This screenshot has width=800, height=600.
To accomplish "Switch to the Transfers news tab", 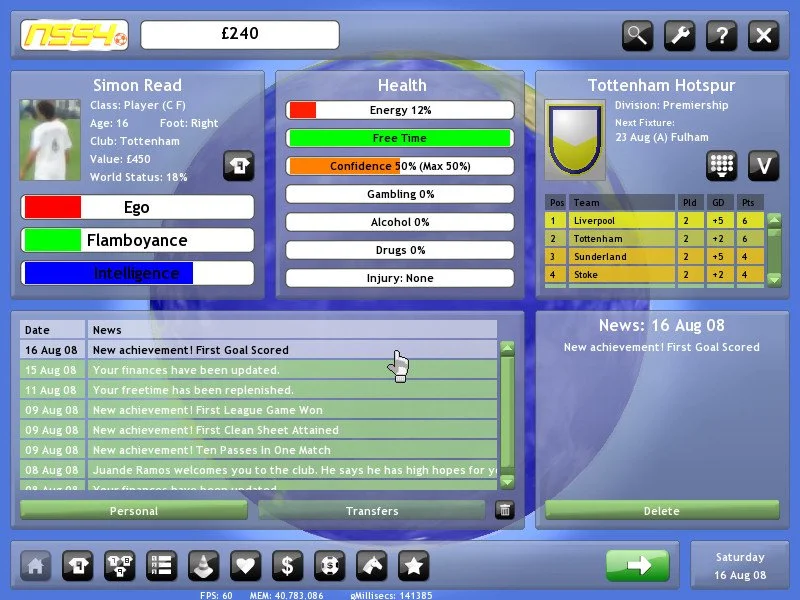I will point(372,511).
